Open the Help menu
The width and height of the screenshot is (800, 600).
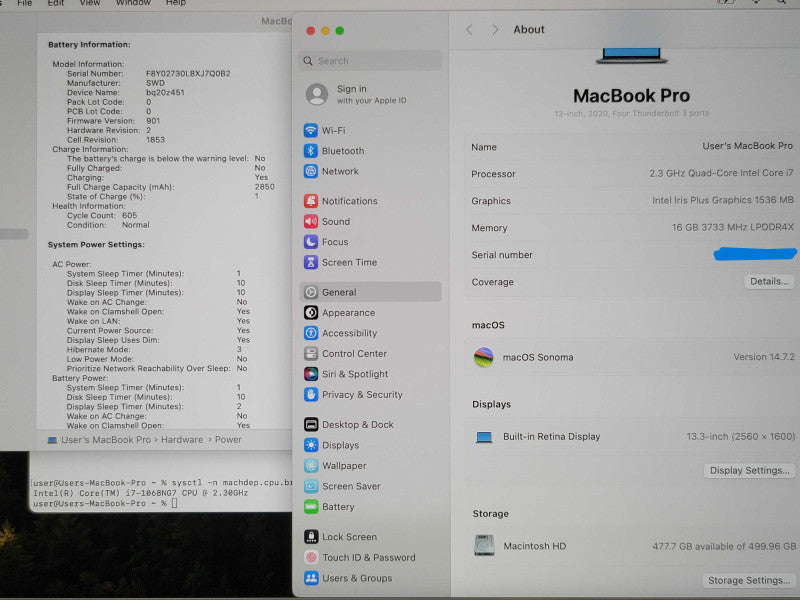[176, 3]
